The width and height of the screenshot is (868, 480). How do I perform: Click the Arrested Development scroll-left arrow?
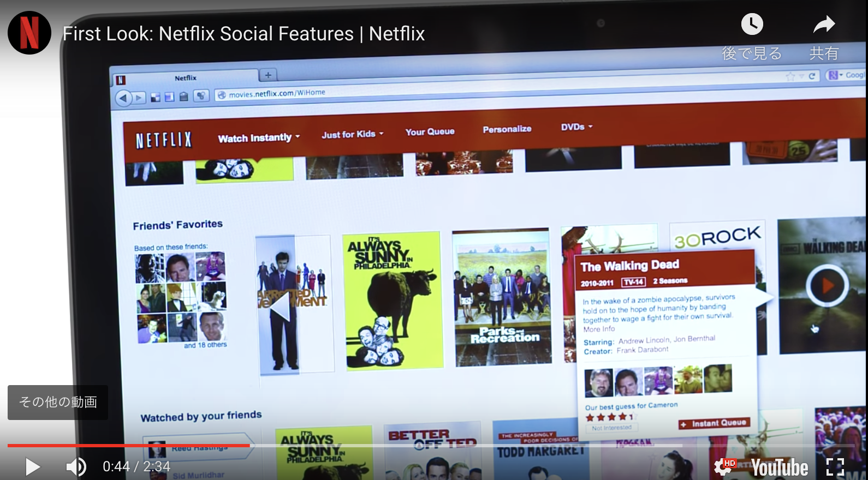[280, 308]
